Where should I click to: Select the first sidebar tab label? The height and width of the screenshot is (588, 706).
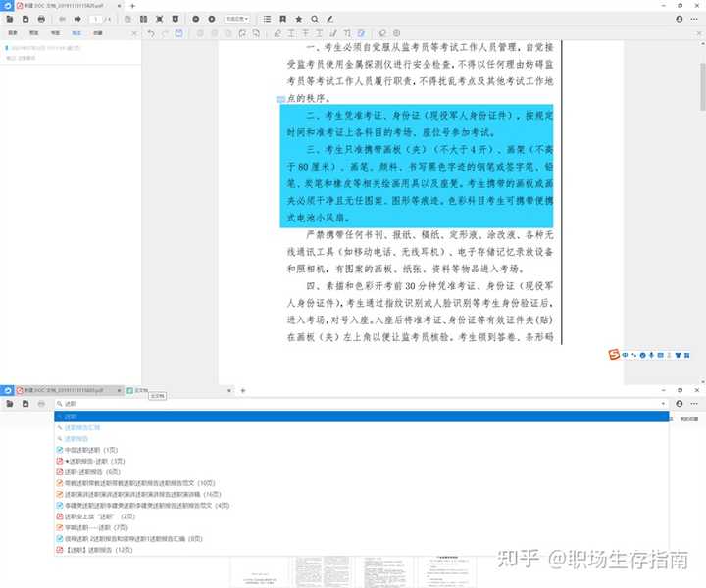coord(13,33)
